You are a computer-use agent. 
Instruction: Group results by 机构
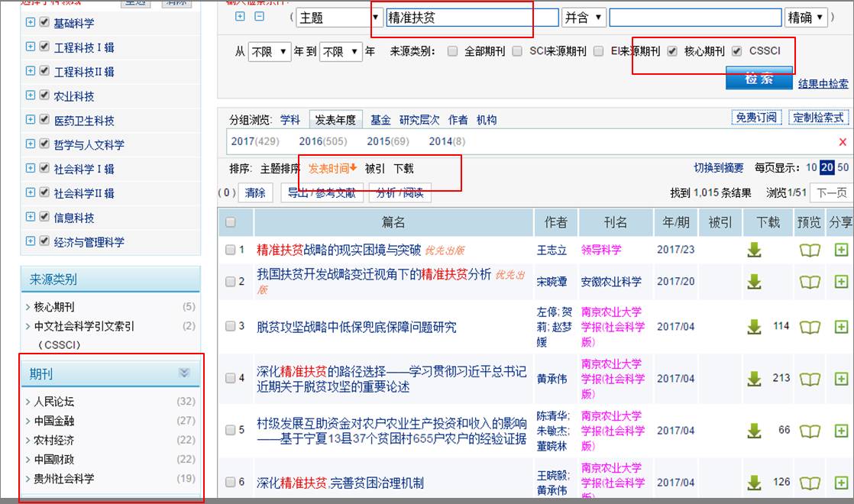(x=487, y=120)
